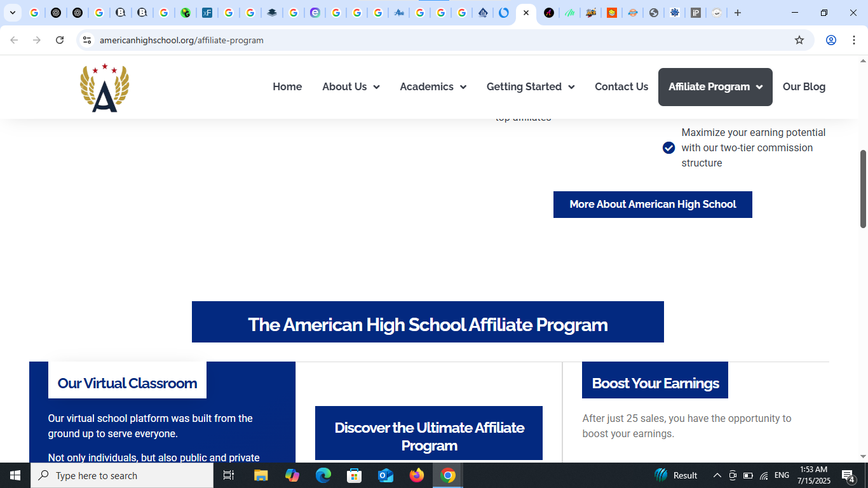Switch to the iP icon tab

(696, 13)
